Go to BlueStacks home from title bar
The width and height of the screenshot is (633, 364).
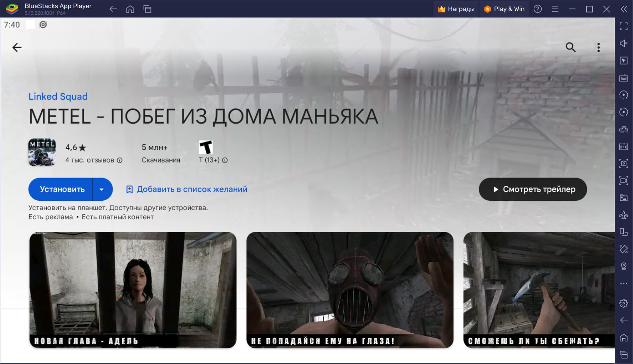pyautogui.click(x=130, y=9)
